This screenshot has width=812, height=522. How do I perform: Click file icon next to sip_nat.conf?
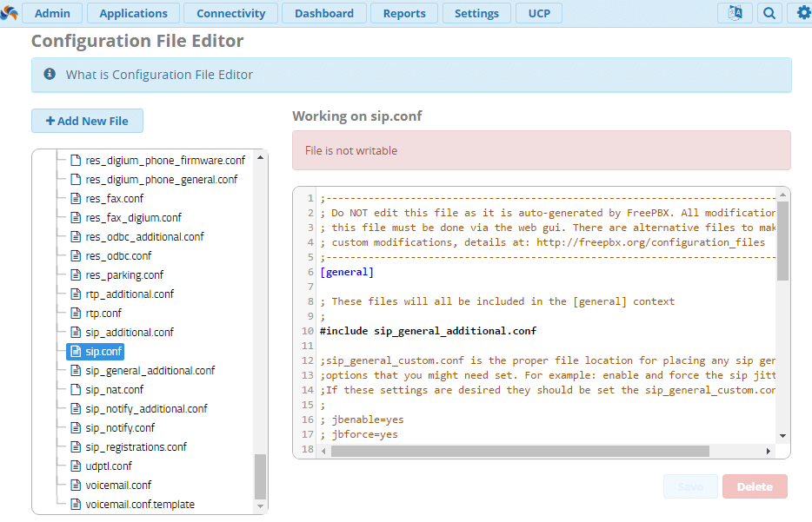tap(76, 390)
